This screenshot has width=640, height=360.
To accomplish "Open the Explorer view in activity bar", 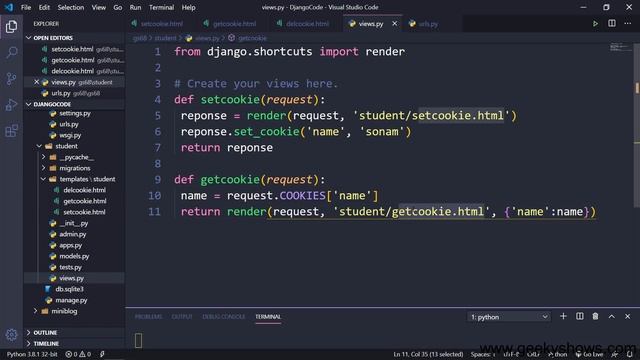I will click(11, 27).
